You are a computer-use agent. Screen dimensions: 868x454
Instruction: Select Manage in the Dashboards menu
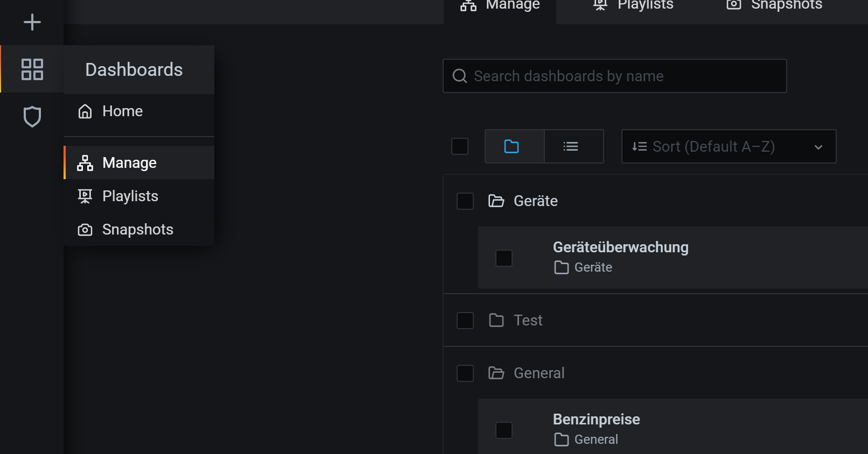click(x=139, y=162)
